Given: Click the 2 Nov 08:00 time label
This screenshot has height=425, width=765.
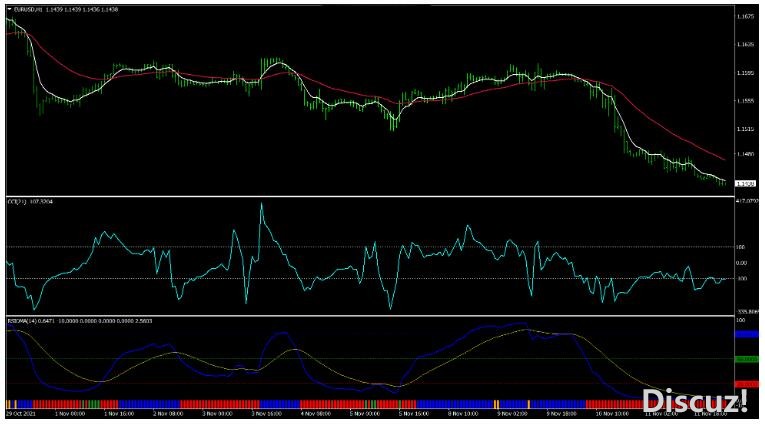Looking at the screenshot, I should click(168, 414).
